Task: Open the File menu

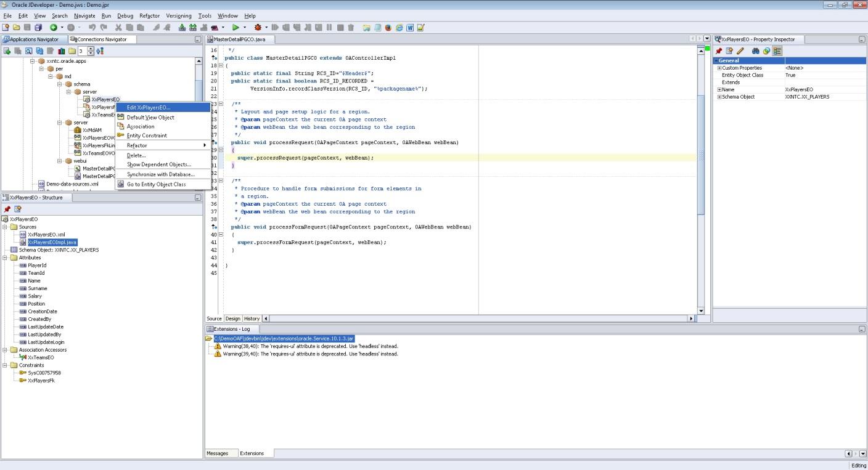Action: point(7,15)
